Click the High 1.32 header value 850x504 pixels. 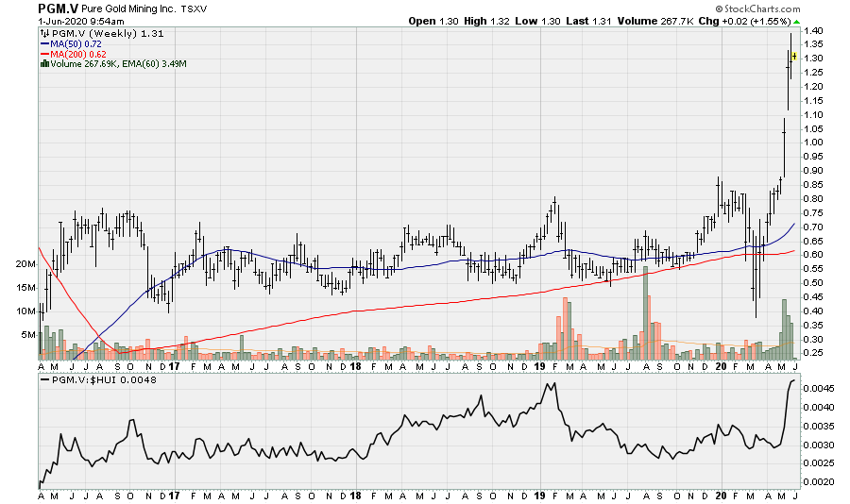(486, 21)
